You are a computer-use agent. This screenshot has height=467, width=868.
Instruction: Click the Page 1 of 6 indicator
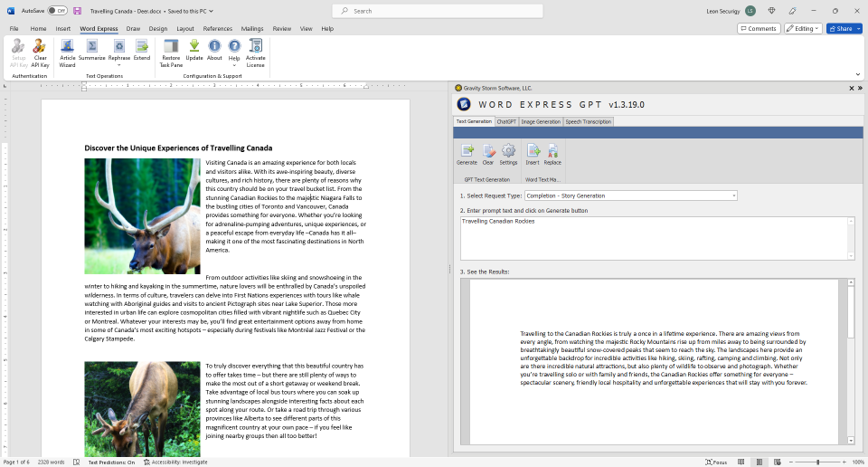[x=16, y=462]
